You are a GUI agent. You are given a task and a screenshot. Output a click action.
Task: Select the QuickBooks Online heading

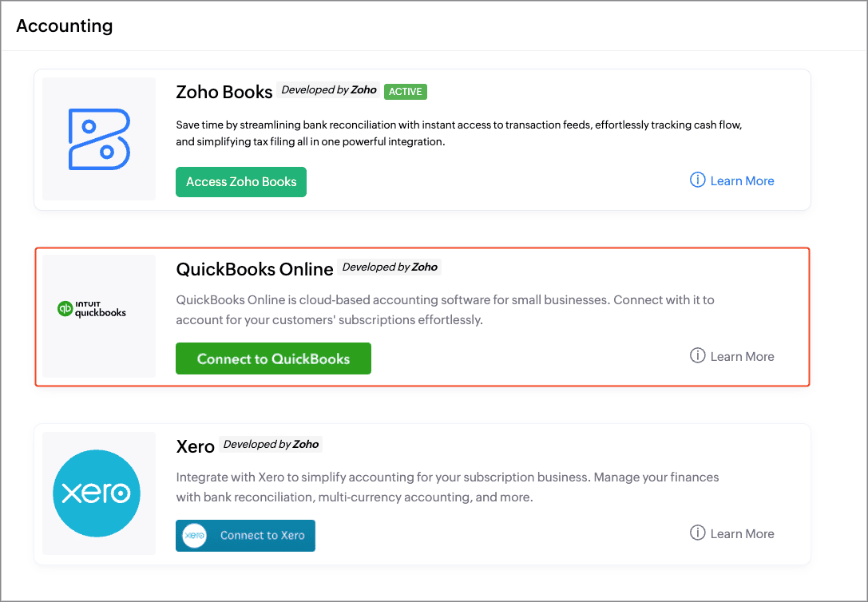tap(255, 269)
